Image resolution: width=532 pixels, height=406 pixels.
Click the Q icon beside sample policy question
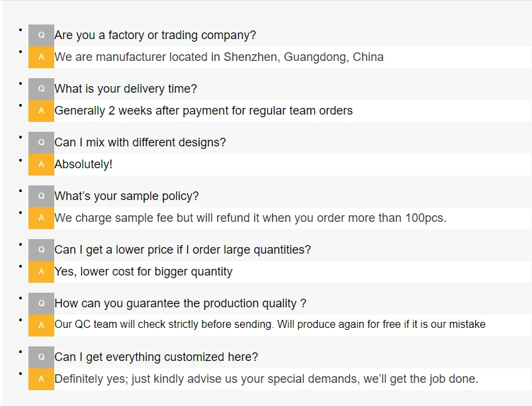[41, 196]
